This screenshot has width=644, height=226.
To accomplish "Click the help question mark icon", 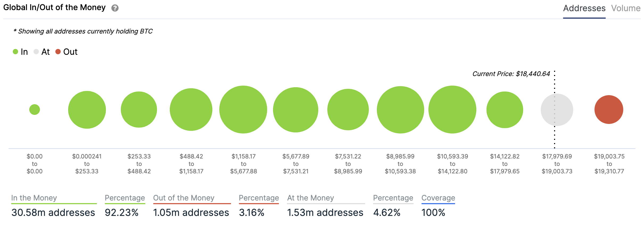I will (115, 8).
